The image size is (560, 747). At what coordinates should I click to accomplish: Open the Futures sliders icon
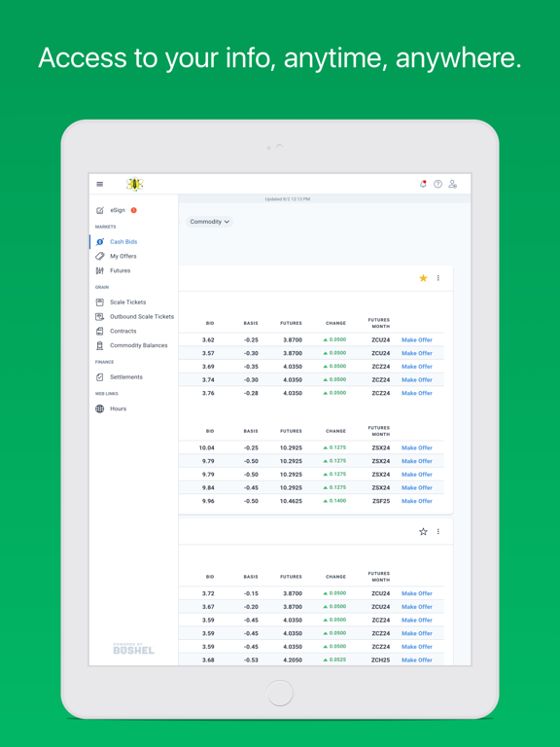click(x=99, y=270)
